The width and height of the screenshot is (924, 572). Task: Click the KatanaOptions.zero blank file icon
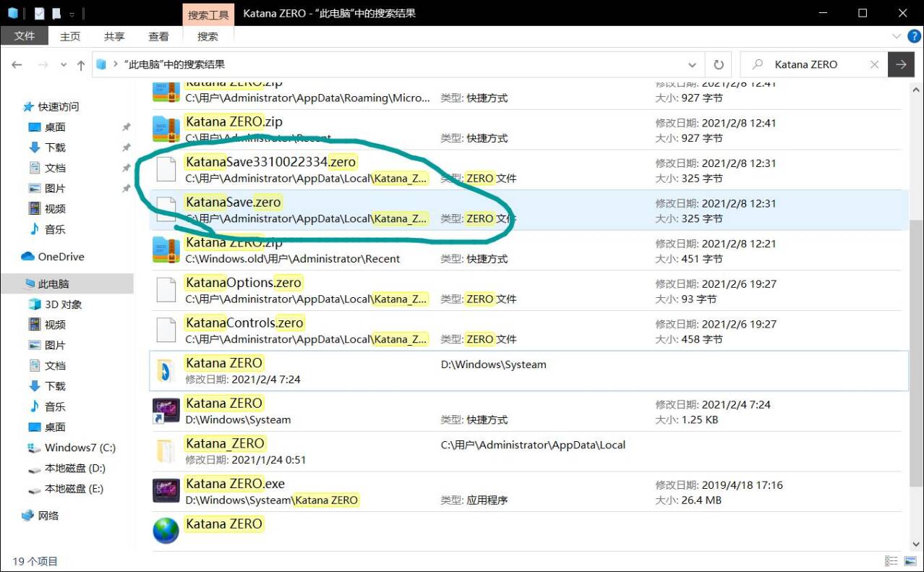click(x=166, y=290)
